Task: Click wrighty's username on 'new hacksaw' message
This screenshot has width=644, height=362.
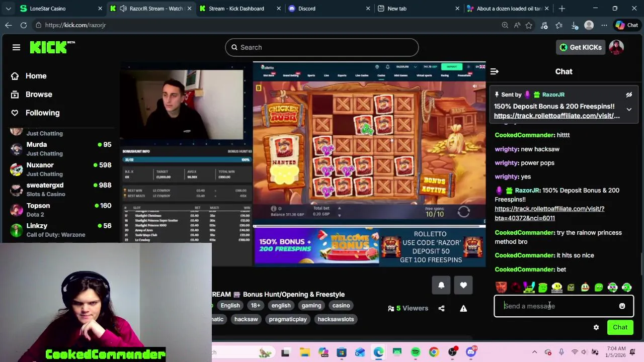Action: point(507,149)
